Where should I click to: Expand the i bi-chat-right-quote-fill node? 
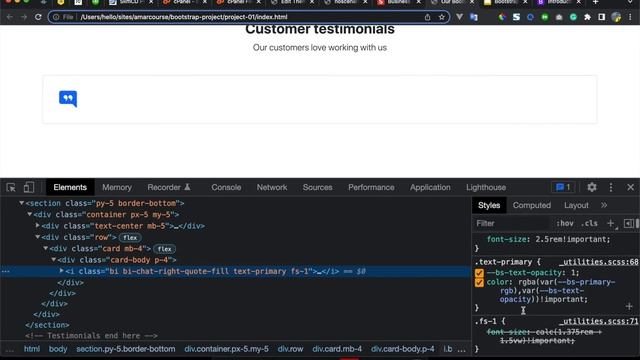pyautogui.click(x=62, y=271)
